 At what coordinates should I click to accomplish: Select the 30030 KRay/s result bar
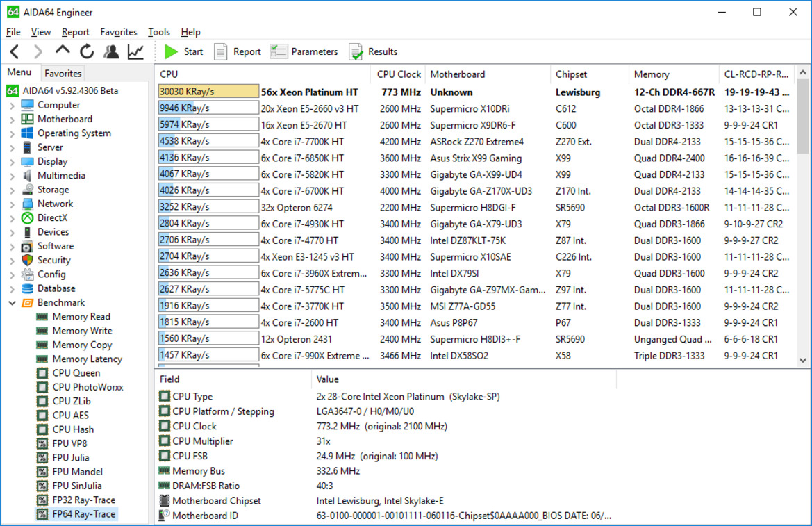point(208,91)
